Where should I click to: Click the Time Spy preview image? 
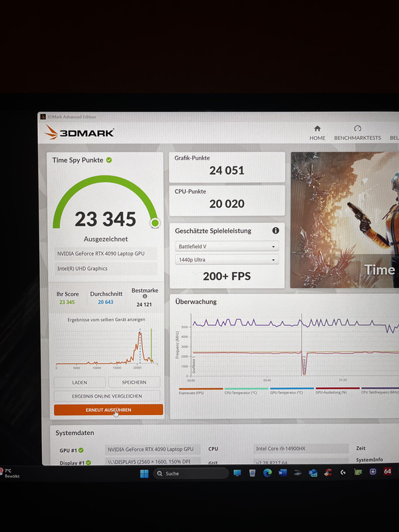[344, 220]
